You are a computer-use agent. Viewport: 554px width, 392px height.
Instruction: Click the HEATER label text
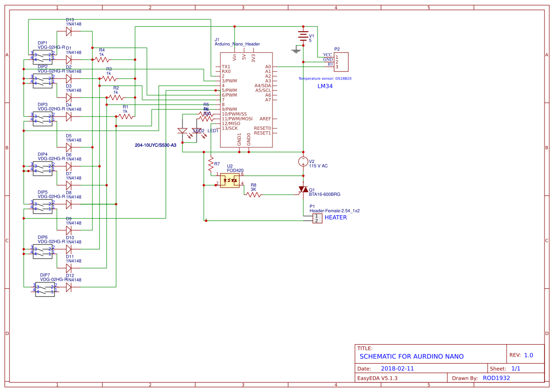336,218
